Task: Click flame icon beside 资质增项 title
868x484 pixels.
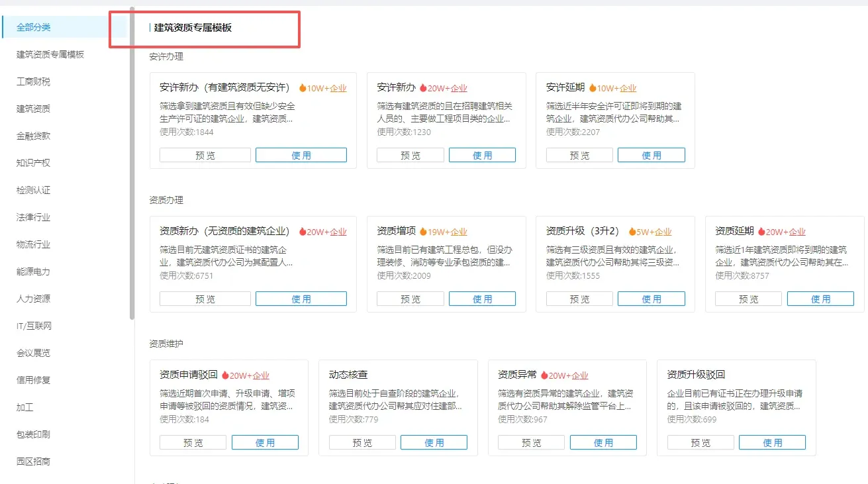Action: tap(423, 232)
